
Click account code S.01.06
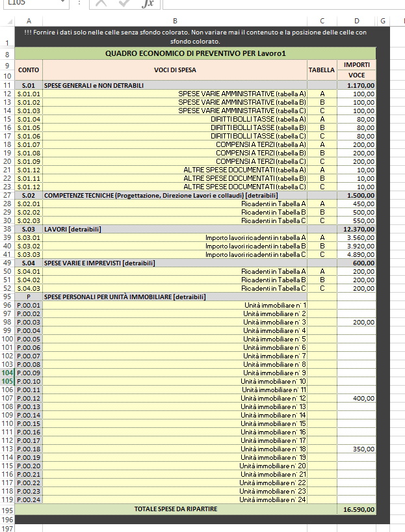[29, 136]
